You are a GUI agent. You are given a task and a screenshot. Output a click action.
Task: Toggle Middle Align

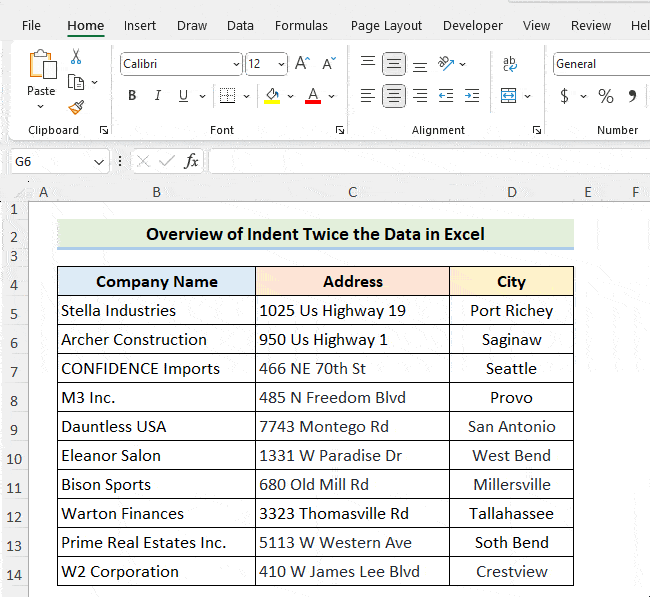click(394, 64)
